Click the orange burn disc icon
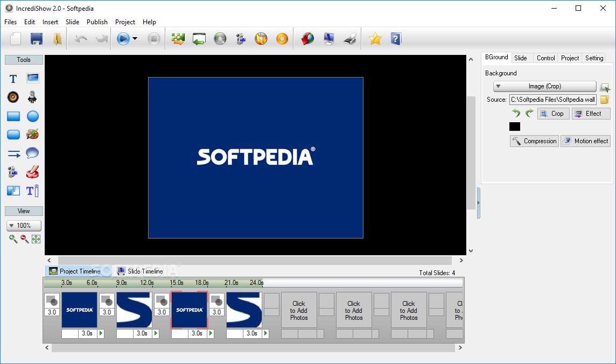 tap(261, 39)
